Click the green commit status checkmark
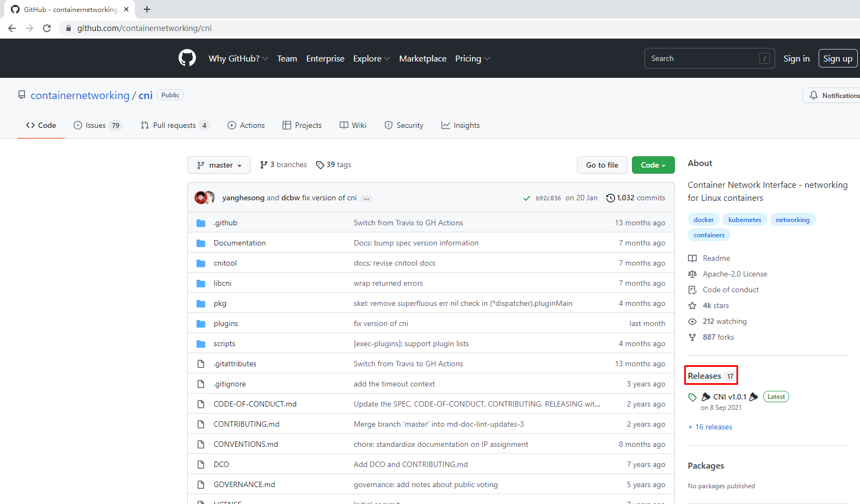Viewport: 860px width, 504px height. (526, 198)
